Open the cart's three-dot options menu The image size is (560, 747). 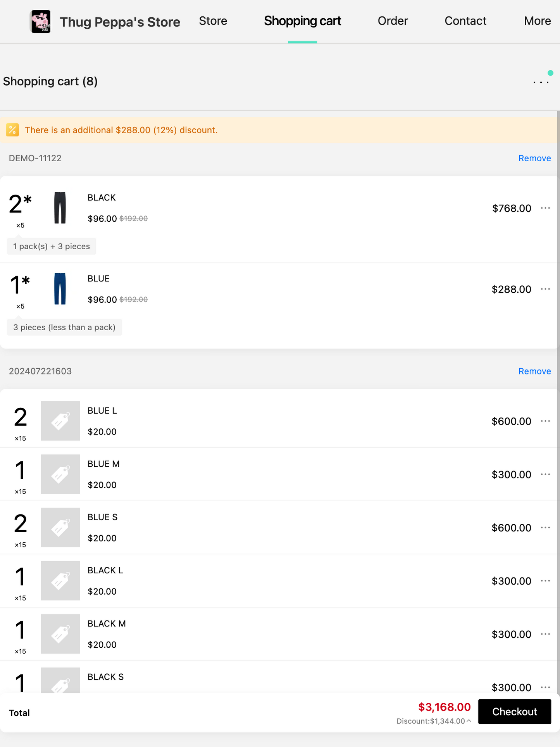pos(541,82)
